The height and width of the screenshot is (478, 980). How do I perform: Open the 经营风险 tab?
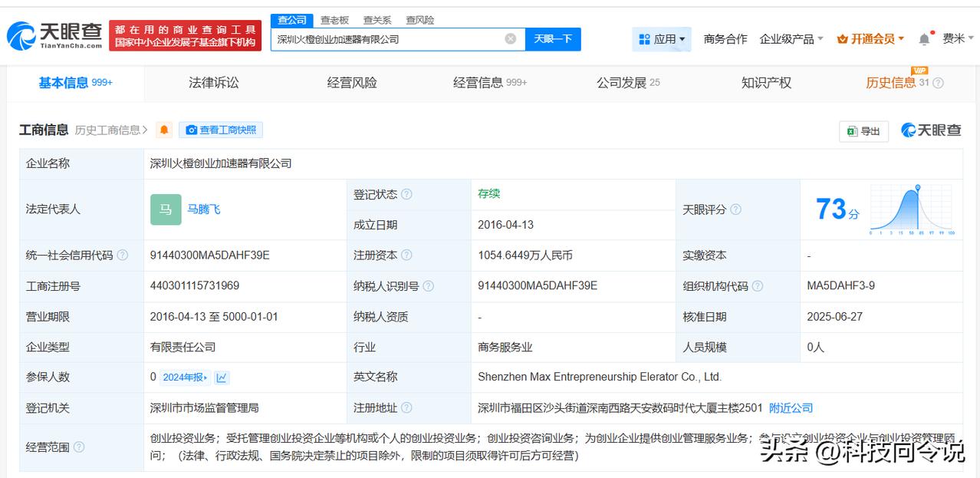coord(352,83)
